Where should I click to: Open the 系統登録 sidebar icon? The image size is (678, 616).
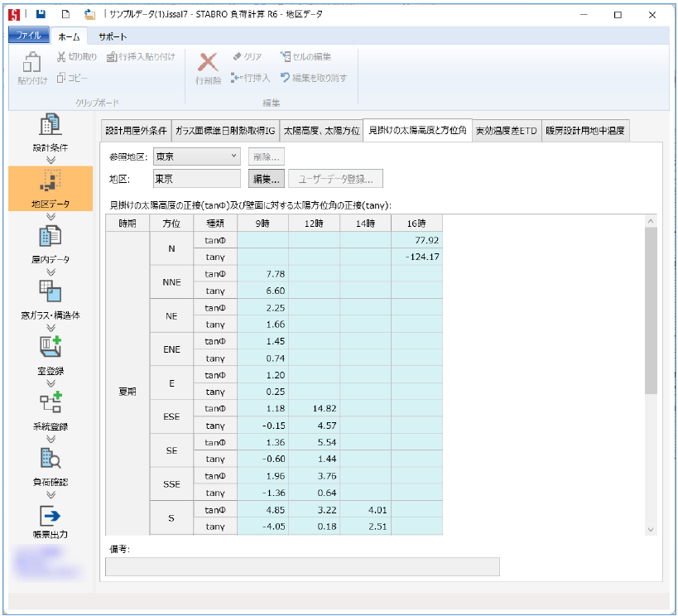coord(50,403)
